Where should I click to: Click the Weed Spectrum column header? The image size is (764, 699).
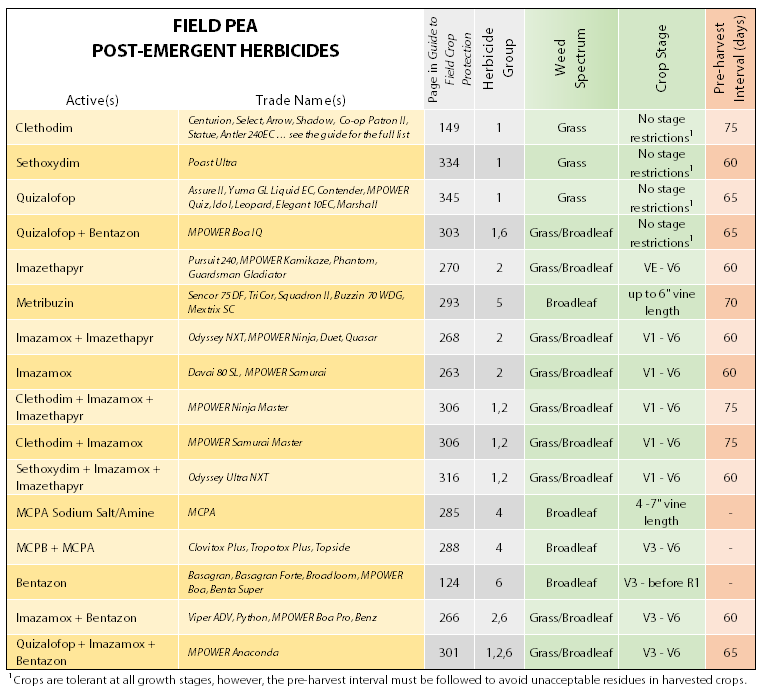click(571, 58)
